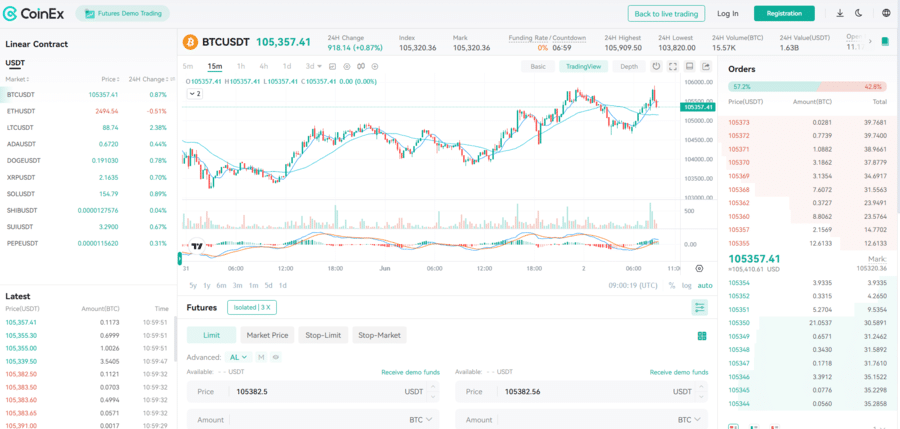This screenshot has height=429, width=900.
Task: Open futures preferences sliders icon
Action: click(x=700, y=307)
